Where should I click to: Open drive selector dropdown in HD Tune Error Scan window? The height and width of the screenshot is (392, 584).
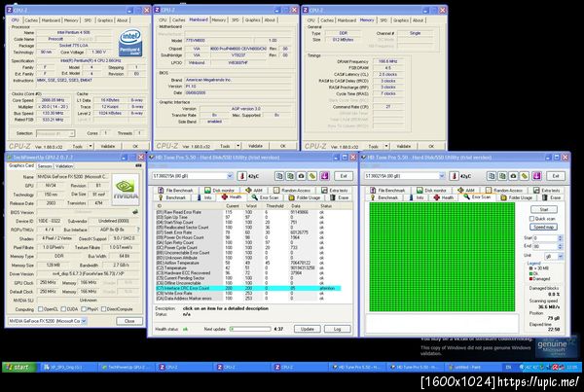(442, 176)
